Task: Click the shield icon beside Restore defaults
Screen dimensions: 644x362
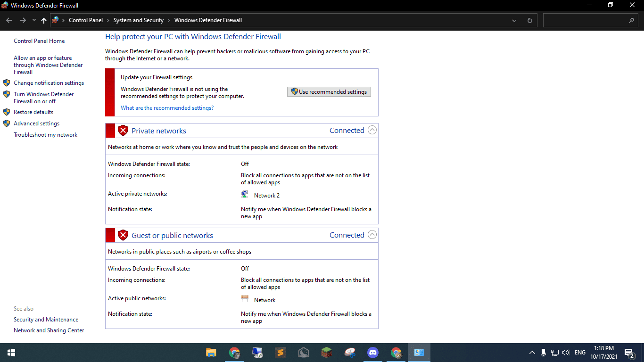Action: (x=7, y=112)
